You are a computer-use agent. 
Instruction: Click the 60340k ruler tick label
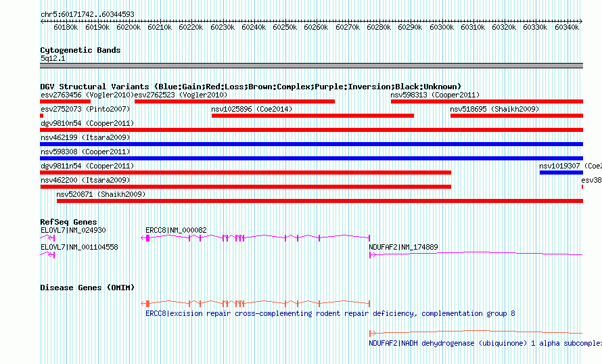point(567,27)
